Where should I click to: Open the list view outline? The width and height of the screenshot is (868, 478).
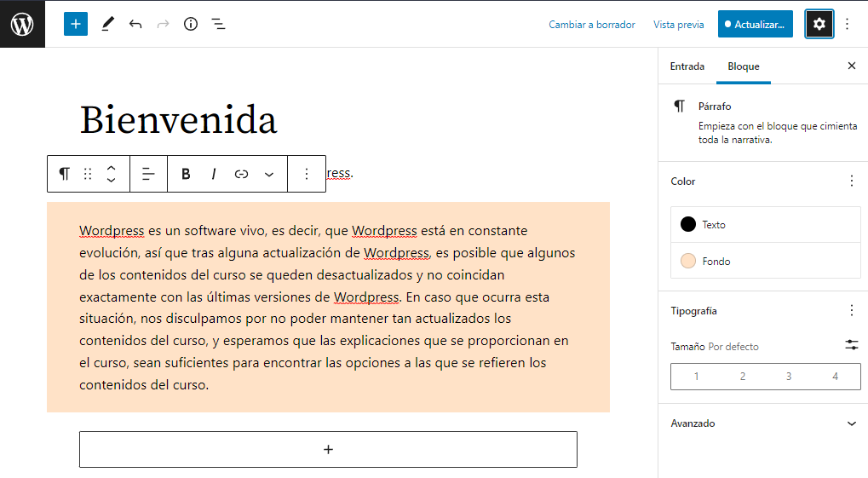[218, 24]
